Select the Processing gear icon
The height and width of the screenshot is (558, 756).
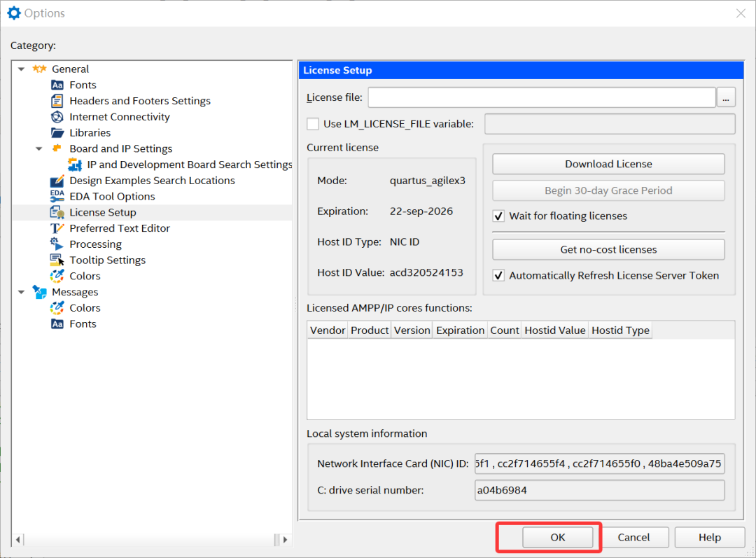point(57,244)
